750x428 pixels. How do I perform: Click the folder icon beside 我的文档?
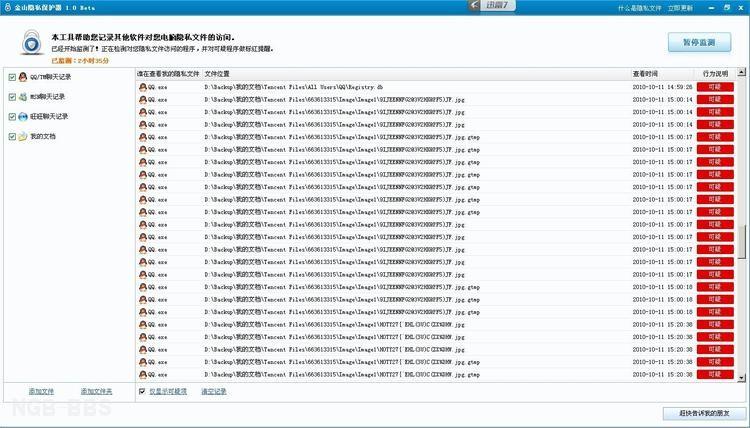coord(22,137)
